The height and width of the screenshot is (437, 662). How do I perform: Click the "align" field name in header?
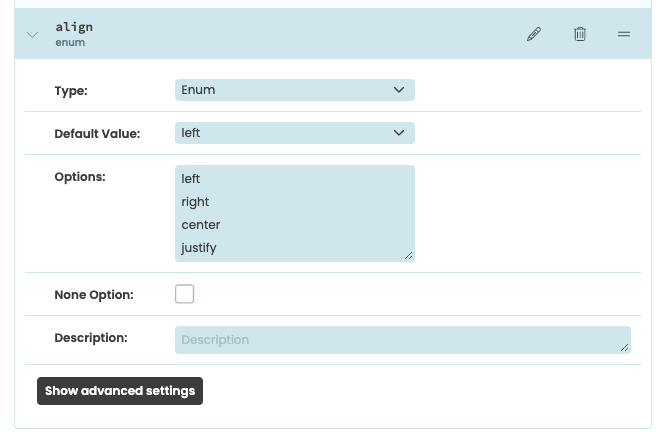coord(74,27)
